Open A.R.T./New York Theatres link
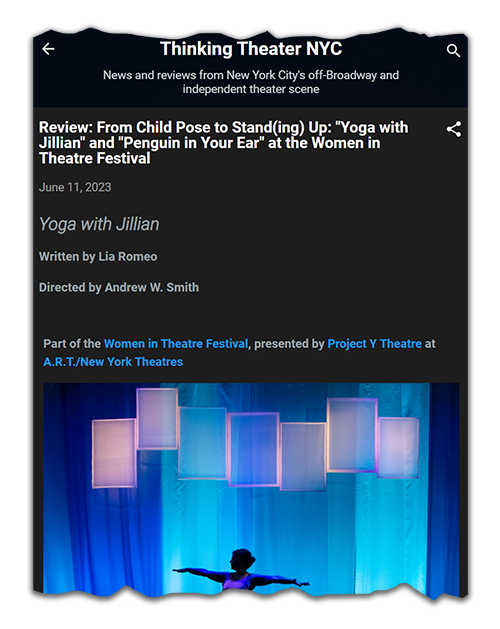The image size is (500, 629). (x=113, y=362)
